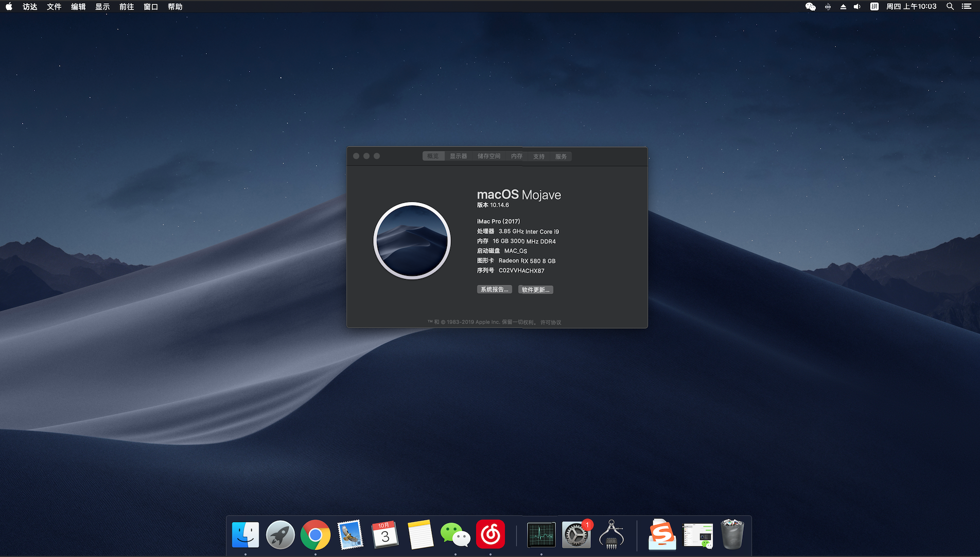The image size is (980, 557).
Task: Launch NetEase Cloud Music from the Dock
Action: (491, 534)
